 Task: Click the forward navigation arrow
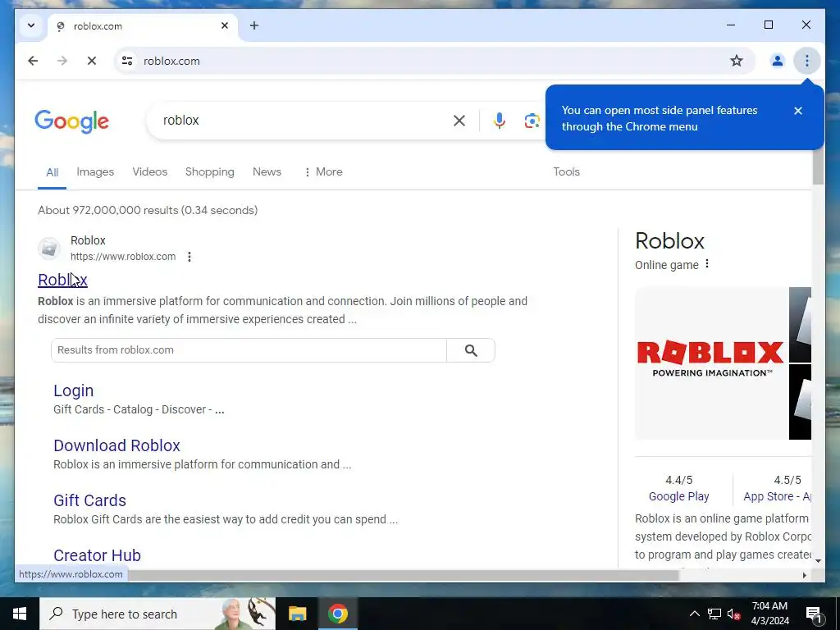coord(62,61)
